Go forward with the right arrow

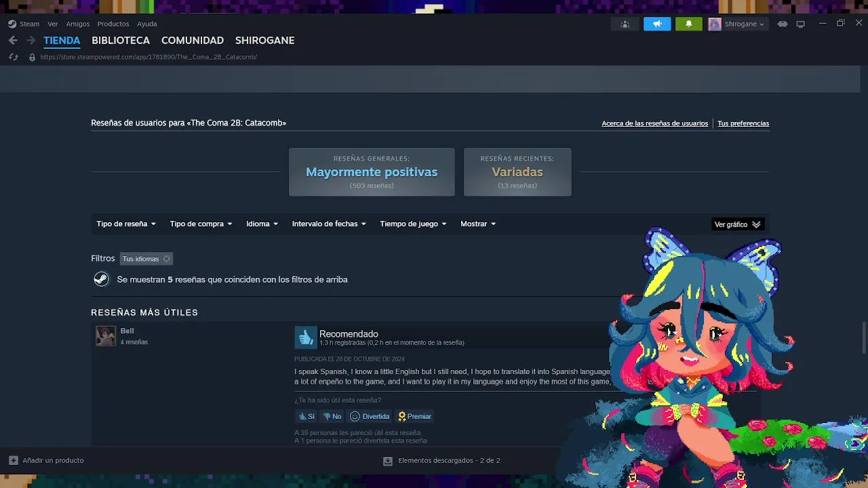point(31,41)
